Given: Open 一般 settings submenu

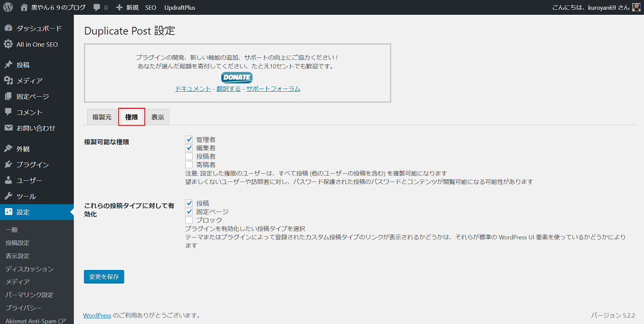Looking at the screenshot, I should (x=11, y=229).
